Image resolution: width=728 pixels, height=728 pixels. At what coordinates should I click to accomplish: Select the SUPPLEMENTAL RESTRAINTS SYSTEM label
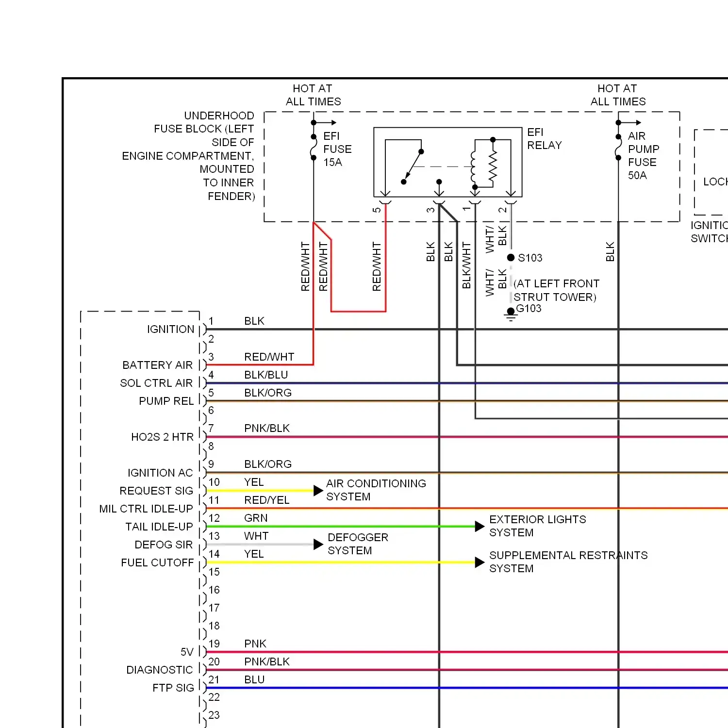coord(568,562)
